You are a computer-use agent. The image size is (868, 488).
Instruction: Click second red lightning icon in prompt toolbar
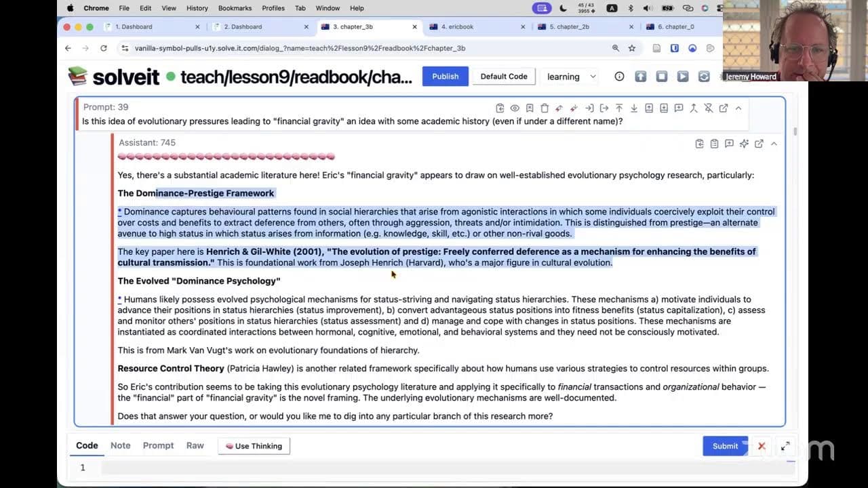[574, 108]
